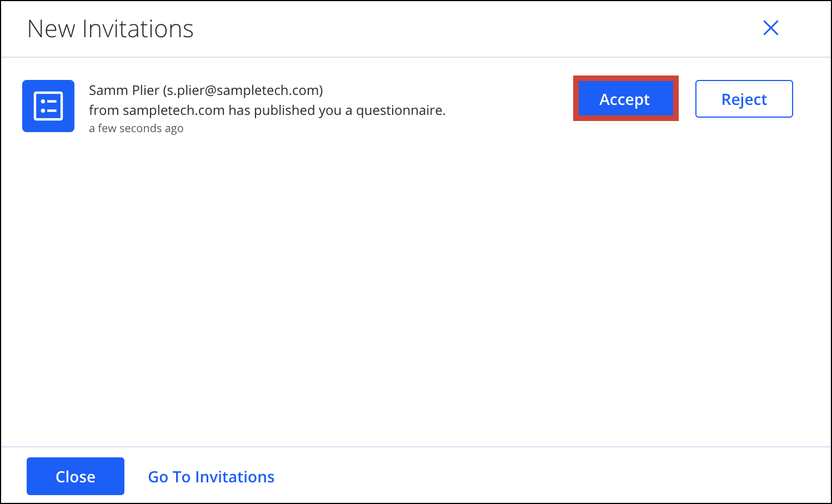Select the sender name Samm Plier text
The width and height of the screenshot is (832, 504).
point(124,90)
